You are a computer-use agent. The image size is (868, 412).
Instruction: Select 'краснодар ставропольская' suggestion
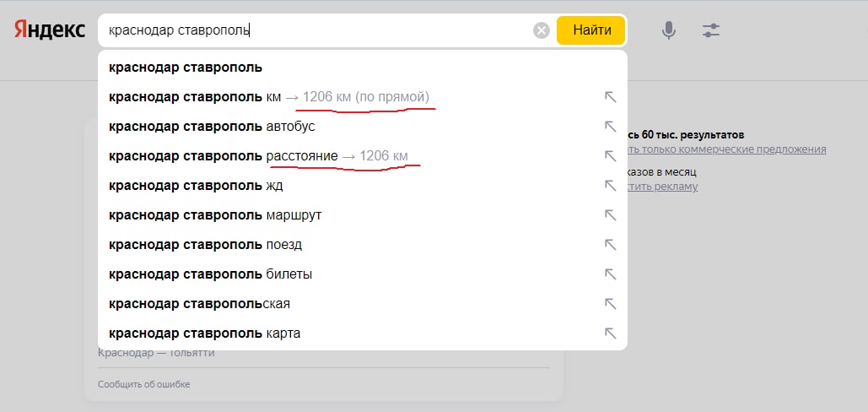click(200, 304)
